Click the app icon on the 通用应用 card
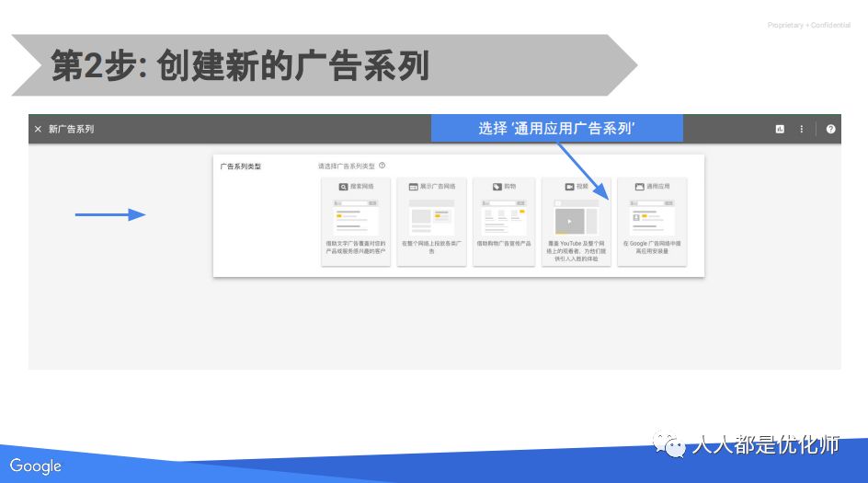Screen dimensions: 868x483 coord(639,187)
